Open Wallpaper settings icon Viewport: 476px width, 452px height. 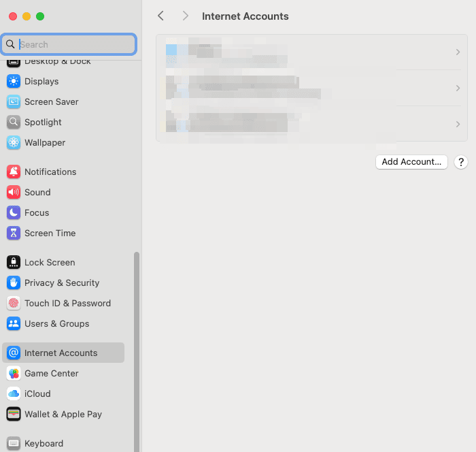point(14,143)
